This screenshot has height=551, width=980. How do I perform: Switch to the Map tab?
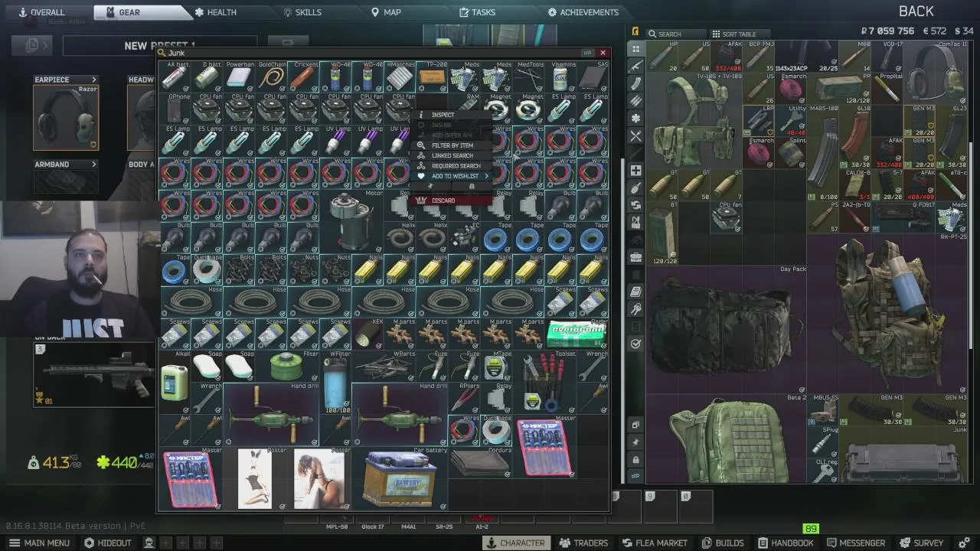[386, 12]
